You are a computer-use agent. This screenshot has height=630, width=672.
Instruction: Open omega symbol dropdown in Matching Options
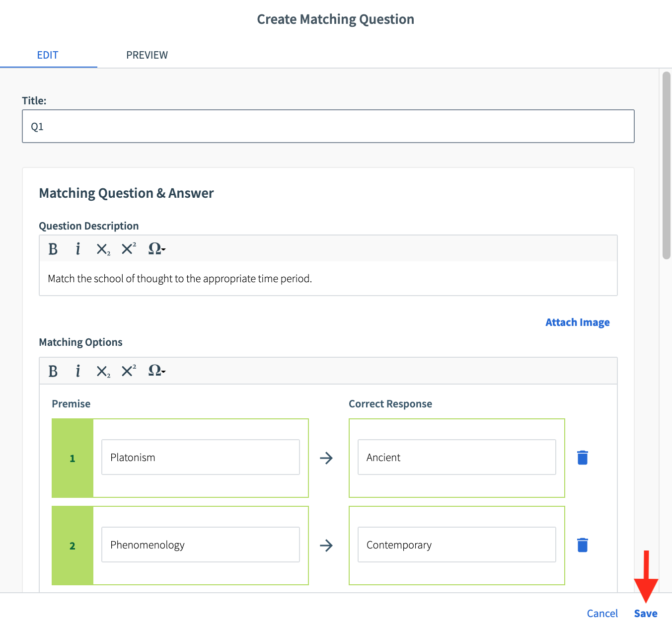(x=156, y=371)
